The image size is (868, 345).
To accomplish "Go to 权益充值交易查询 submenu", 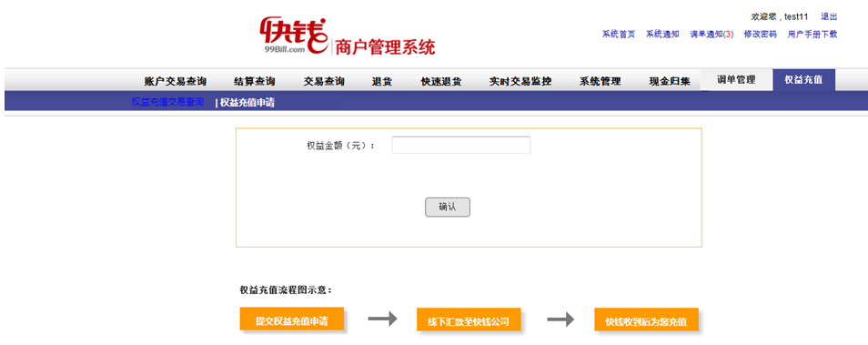I will click(x=167, y=102).
